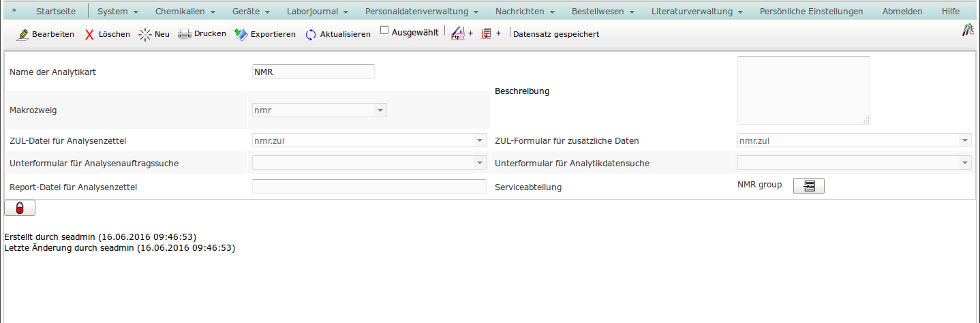Click the red X Löschen icon
This screenshot has width=980, height=323.
pyautogui.click(x=89, y=34)
